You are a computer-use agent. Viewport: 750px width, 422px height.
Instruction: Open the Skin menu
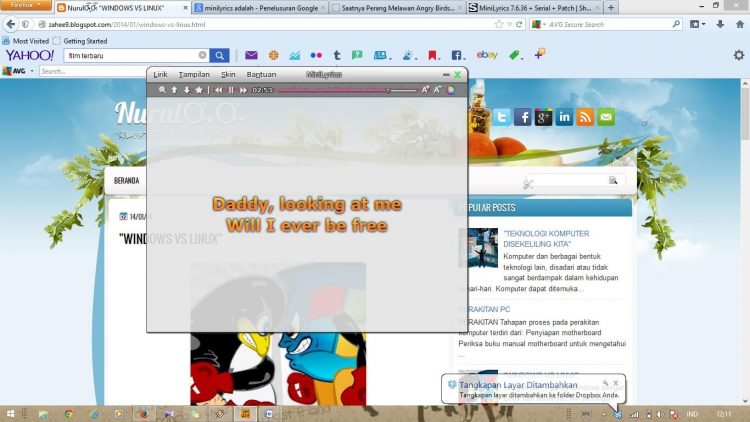[x=228, y=75]
